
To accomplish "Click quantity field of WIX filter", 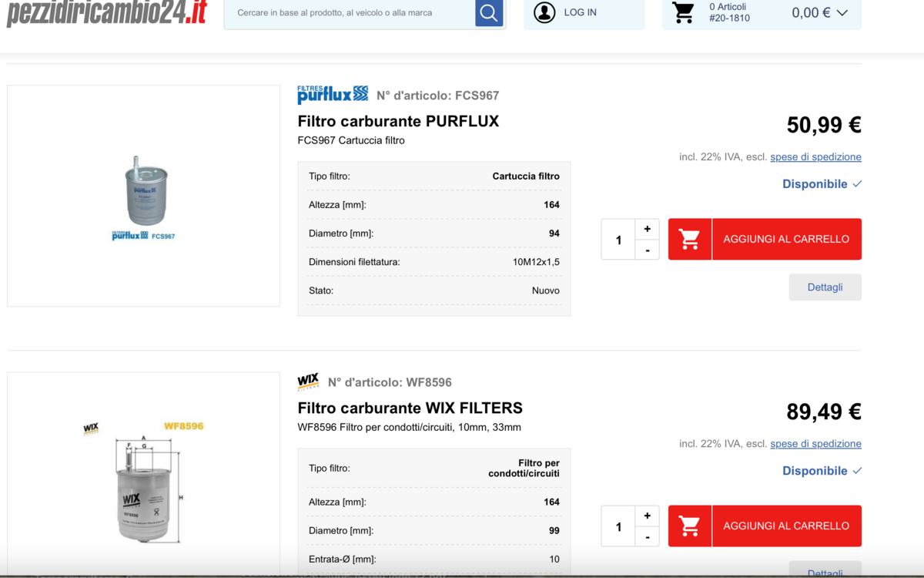I will 618,526.
